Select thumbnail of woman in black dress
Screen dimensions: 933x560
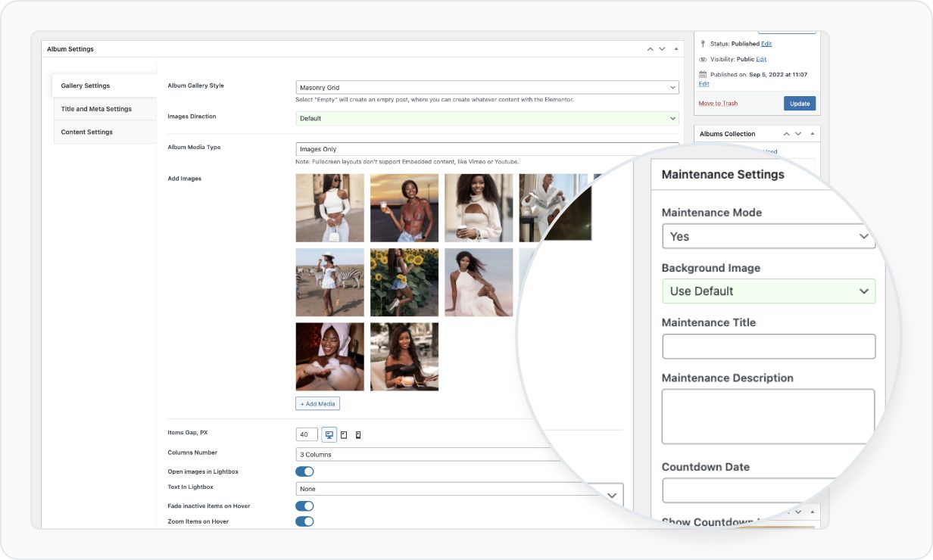tap(404, 356)
